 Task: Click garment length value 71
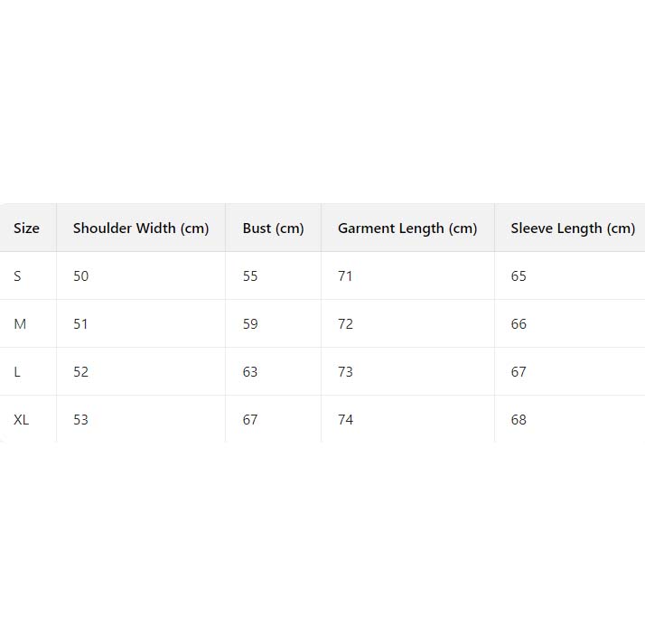pyautogui.click(x=345, y=276)
